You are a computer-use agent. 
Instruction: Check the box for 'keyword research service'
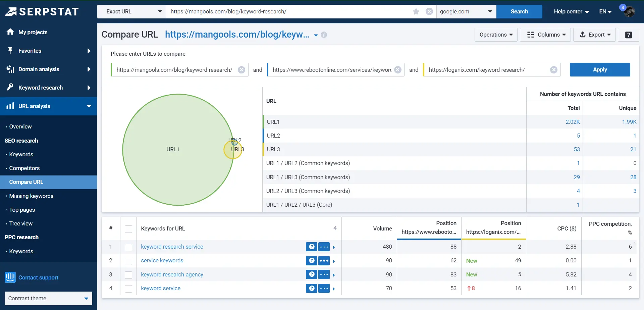(128, 248)
